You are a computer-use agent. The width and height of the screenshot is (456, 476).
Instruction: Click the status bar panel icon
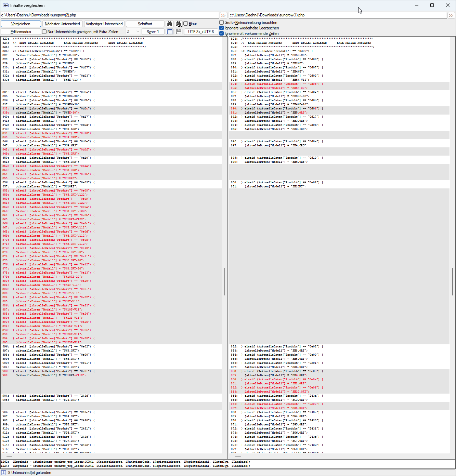(x=4, y=473)
